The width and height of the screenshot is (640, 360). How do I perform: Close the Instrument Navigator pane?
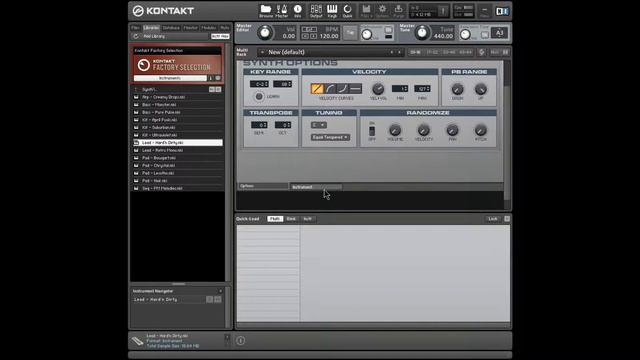(220, 291)
